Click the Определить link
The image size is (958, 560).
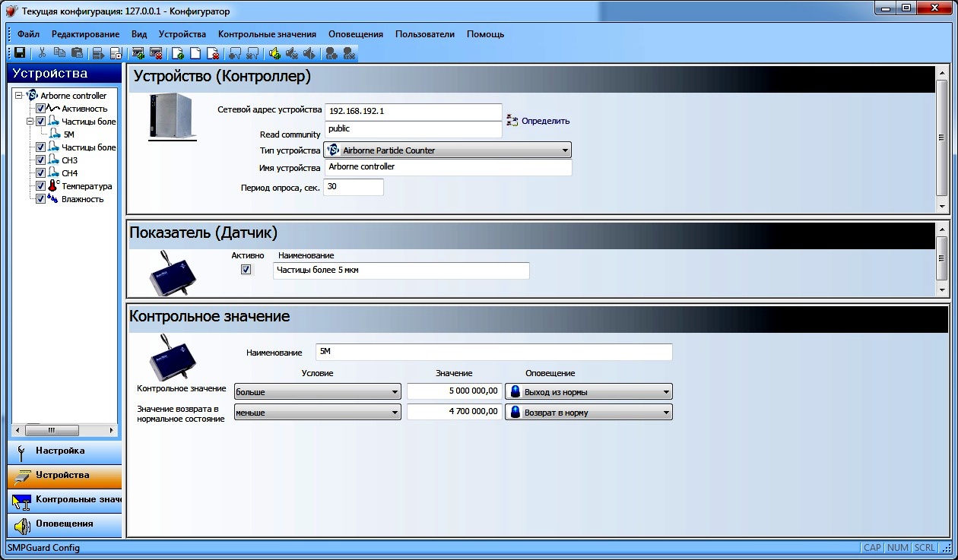coord(545,121)
